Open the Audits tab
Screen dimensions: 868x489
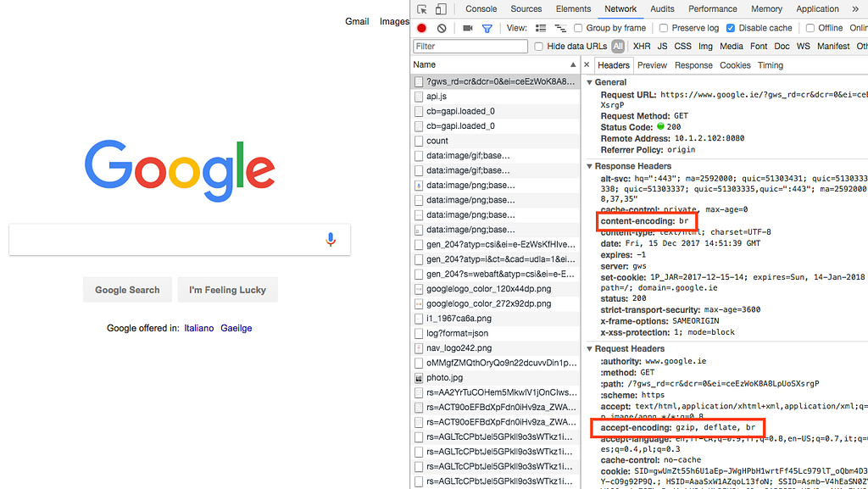pyautogui.click(x=662, y=8)
